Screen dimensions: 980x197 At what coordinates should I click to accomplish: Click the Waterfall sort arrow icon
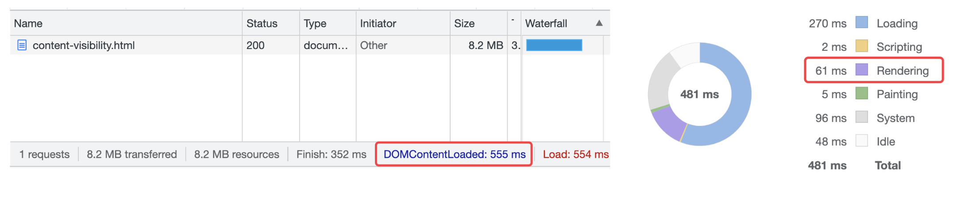click(599, 23)
